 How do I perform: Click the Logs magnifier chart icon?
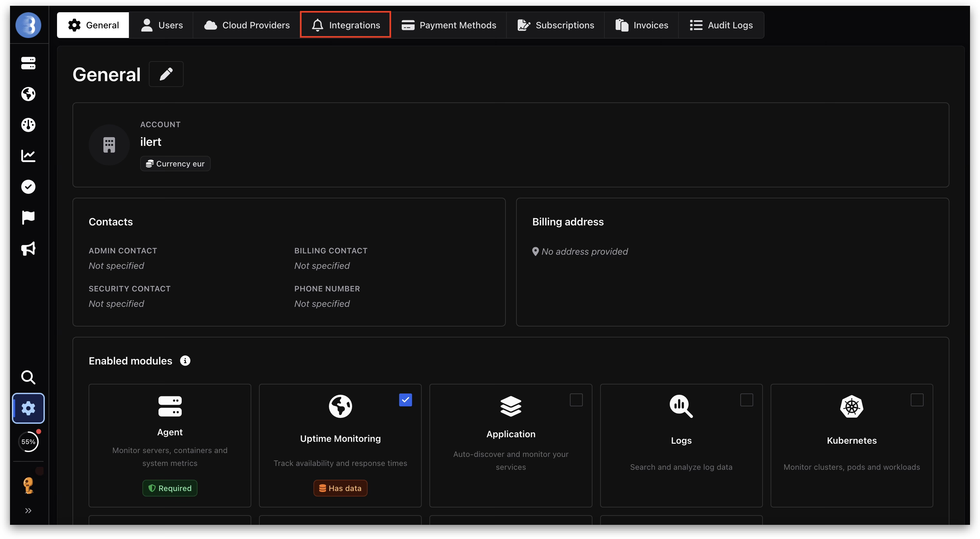(x=681, y=406)
